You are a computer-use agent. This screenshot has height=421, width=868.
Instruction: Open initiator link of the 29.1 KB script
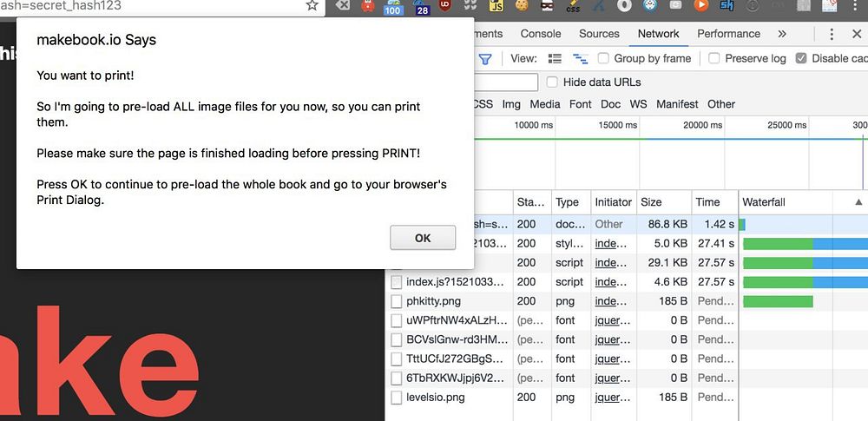click(612, 262)
